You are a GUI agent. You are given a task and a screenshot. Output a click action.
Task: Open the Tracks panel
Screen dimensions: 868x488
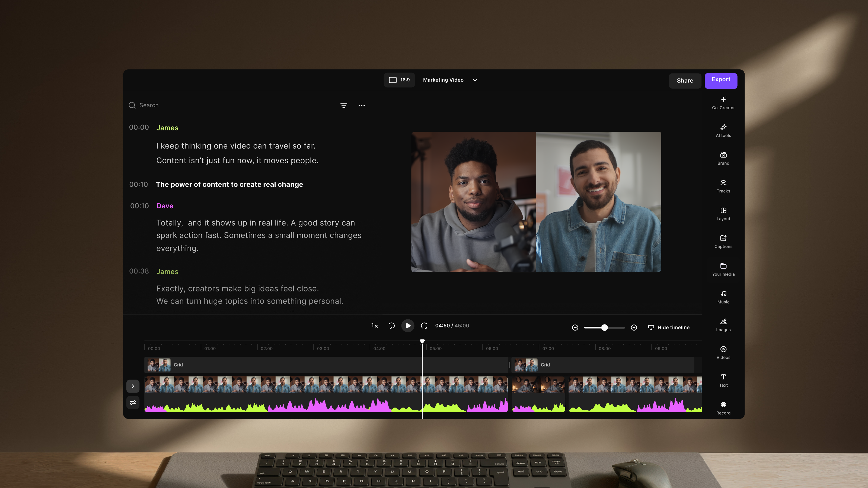pos(723,186)
